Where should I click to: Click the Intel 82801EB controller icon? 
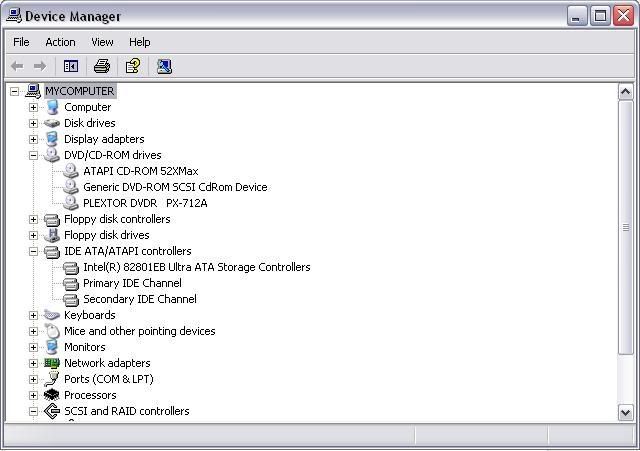(x=71, y=267)
